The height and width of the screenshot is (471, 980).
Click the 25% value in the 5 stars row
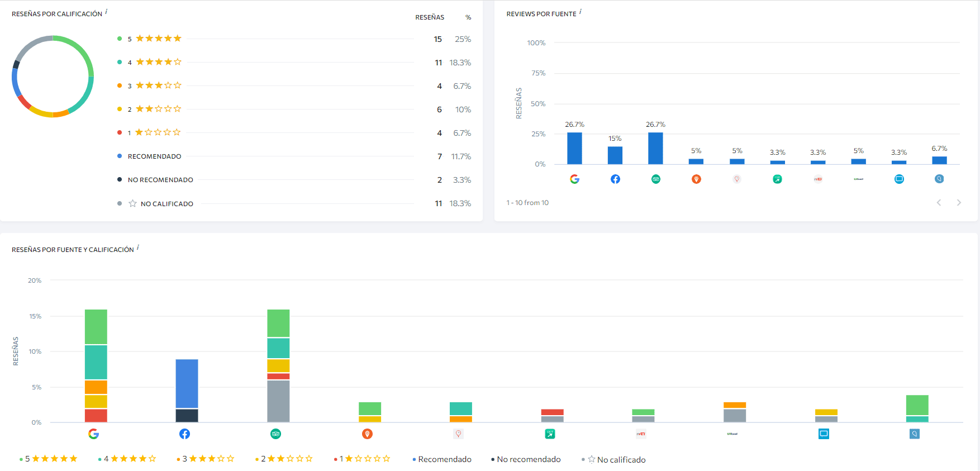[x=463, y=39]
